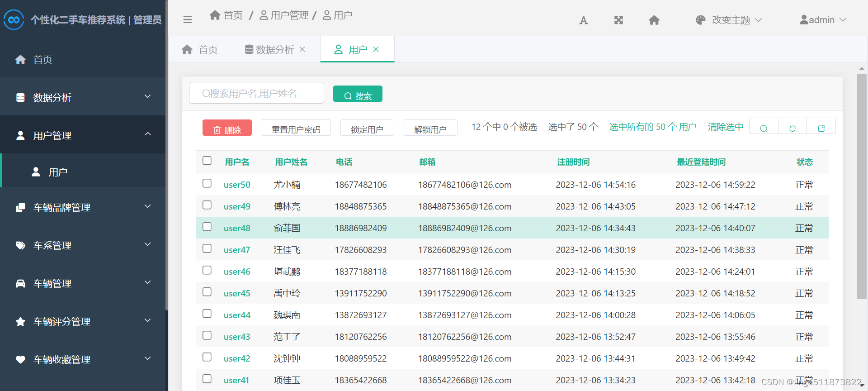Close the 用户 tab

[x=376, y=49]
